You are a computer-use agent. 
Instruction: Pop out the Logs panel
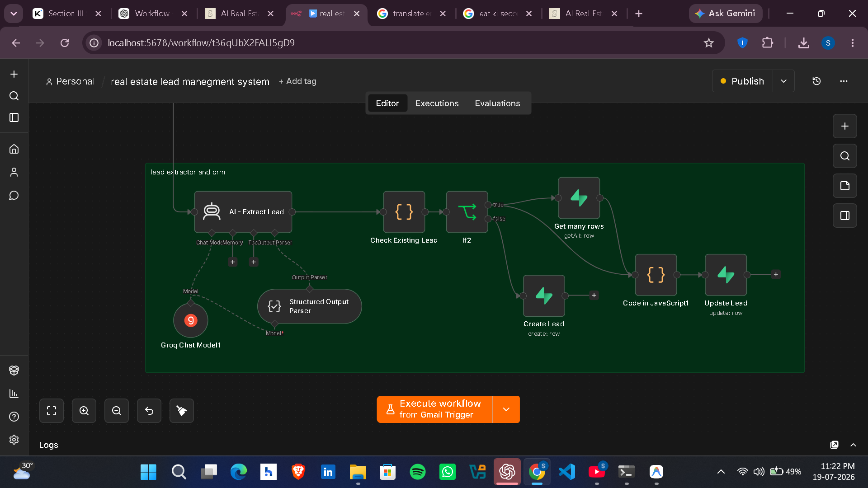(834, 445)
